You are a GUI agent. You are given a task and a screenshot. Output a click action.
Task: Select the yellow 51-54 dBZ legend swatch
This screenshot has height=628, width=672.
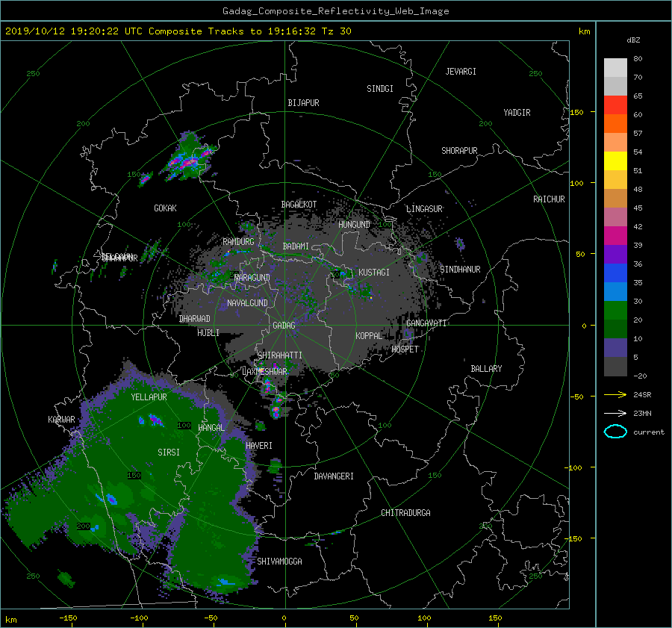click(615, 161)
